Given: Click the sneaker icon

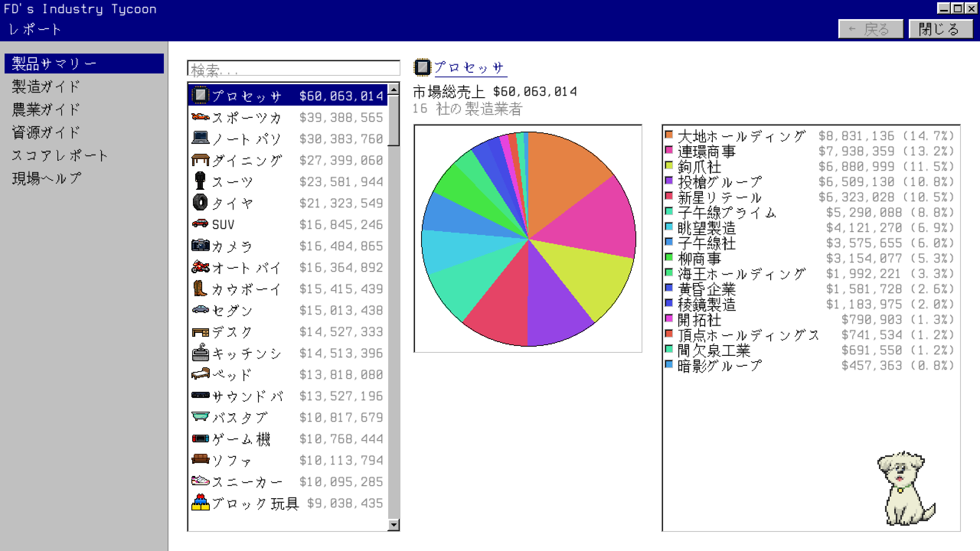Looking at the screenshot, I should point(200,481).
